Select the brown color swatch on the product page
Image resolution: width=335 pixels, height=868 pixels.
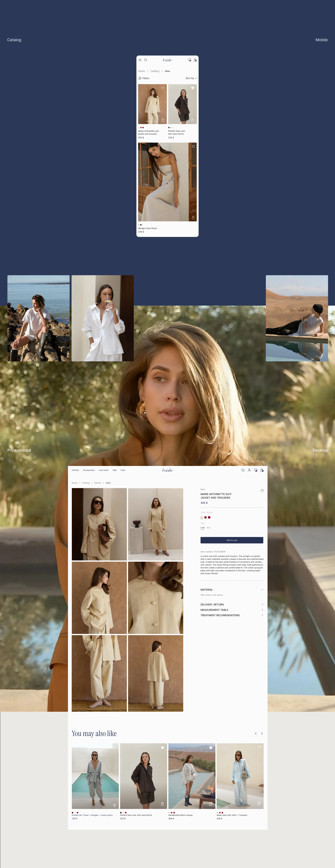coord(206,517)
